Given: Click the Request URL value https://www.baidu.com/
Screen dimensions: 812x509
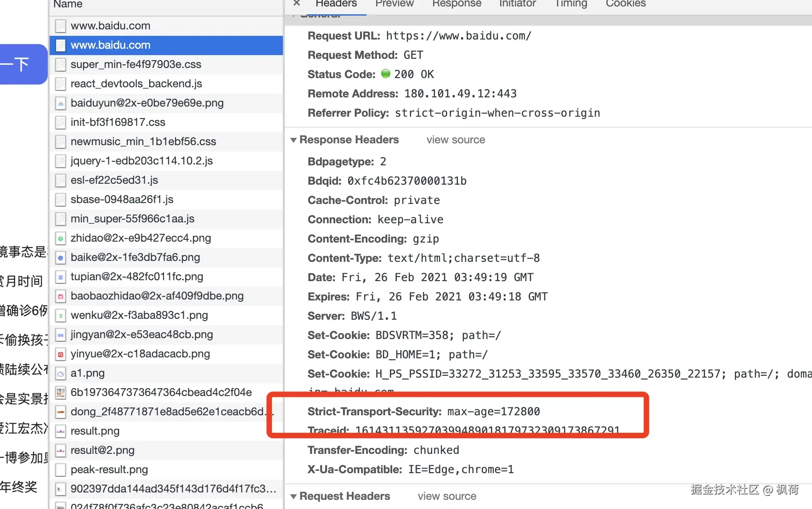Looking at the screenshot, I should (458, 36).
